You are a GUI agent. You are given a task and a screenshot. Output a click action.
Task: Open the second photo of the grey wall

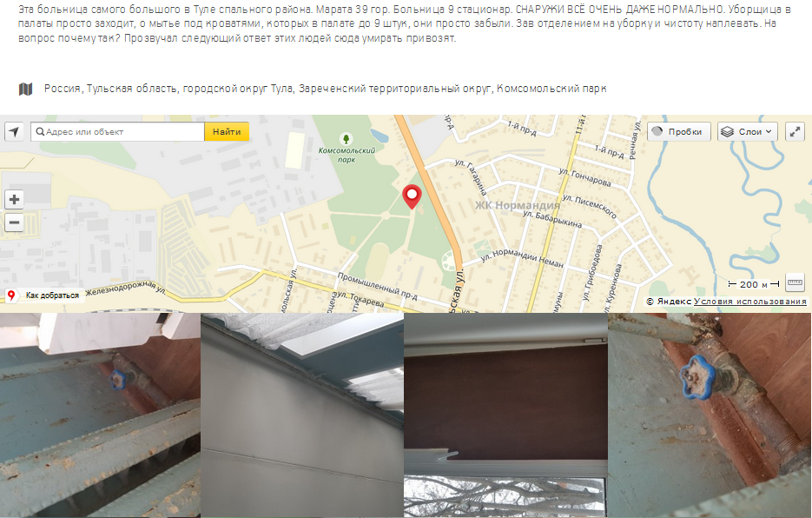point(302,415)
